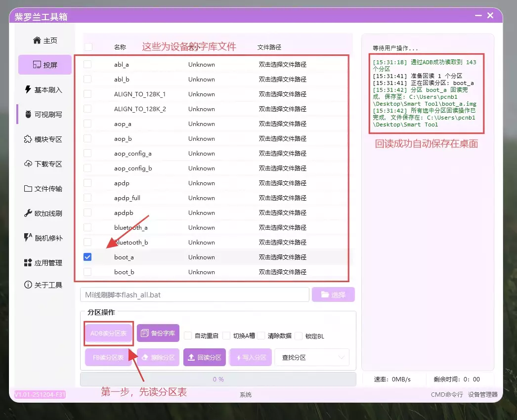Open the 模块专区 module zone
This screenshot has height=420, width=517.
[43, 139]
